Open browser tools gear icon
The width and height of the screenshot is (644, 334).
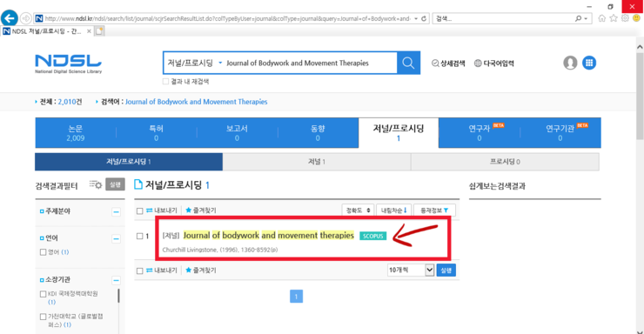point(625,18)
